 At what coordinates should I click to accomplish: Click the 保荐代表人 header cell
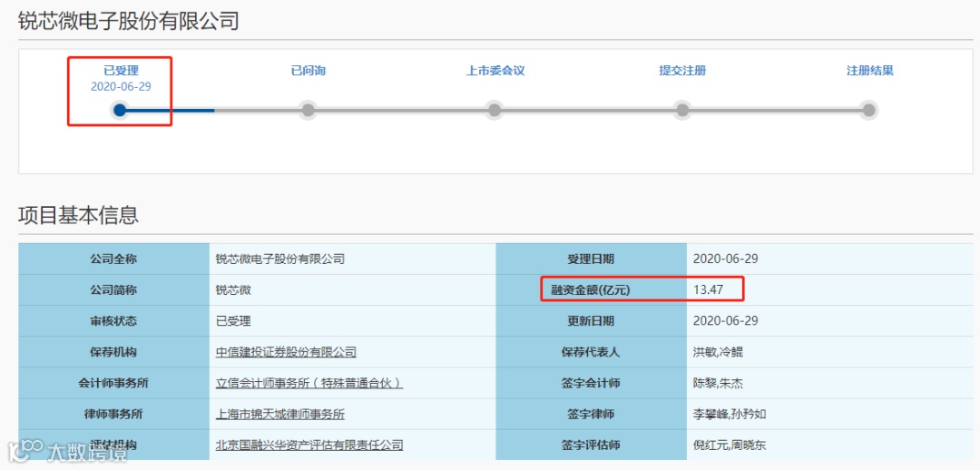coord(591,352)
